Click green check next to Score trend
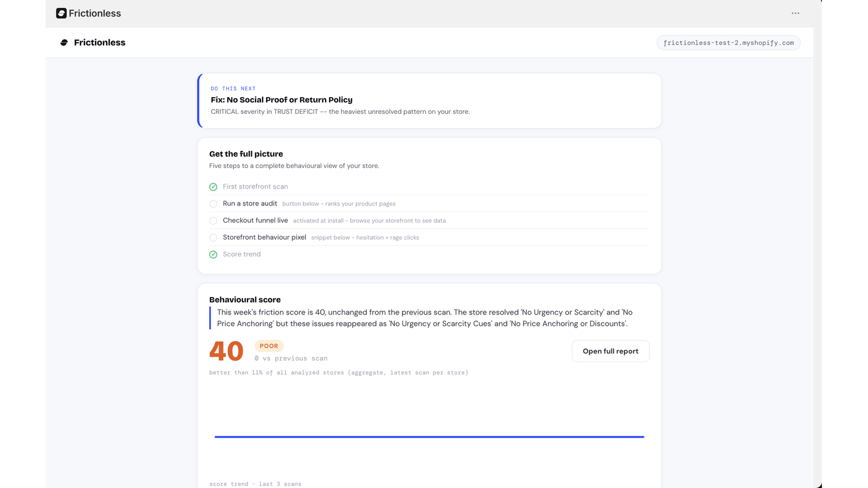The width and height of the screenshot is (868, 488). (x=213, y=254)
